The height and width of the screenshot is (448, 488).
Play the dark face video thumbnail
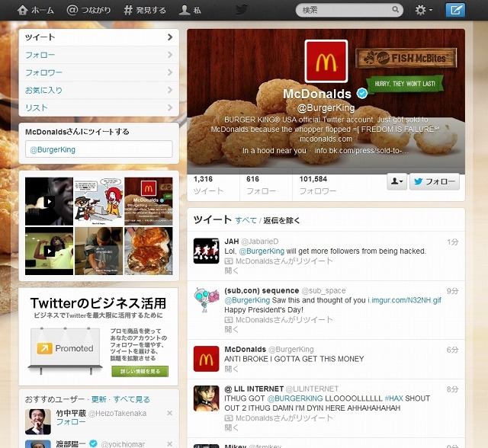click(x=49, y=201)
